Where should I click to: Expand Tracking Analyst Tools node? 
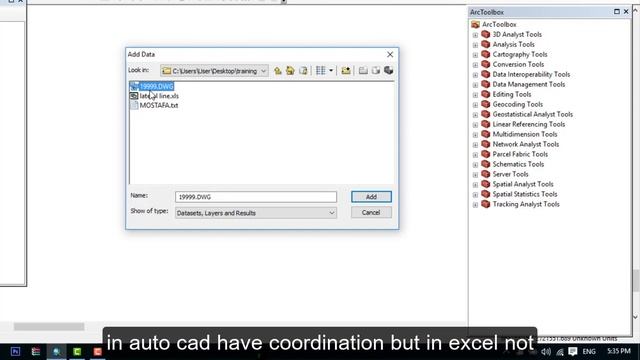(475, 205)
